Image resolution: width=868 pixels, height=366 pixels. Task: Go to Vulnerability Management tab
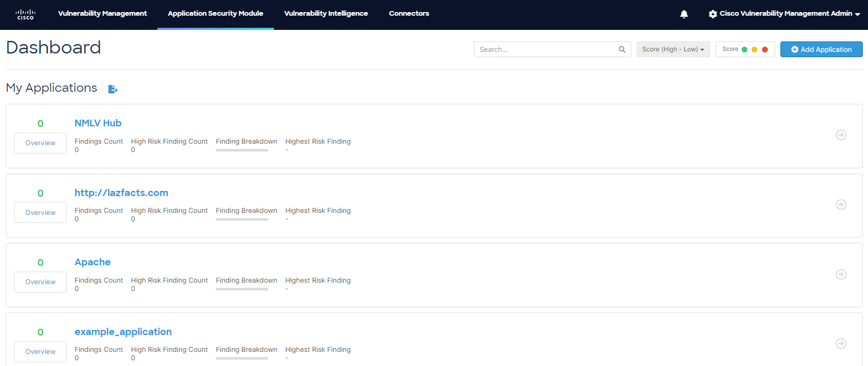102,14
